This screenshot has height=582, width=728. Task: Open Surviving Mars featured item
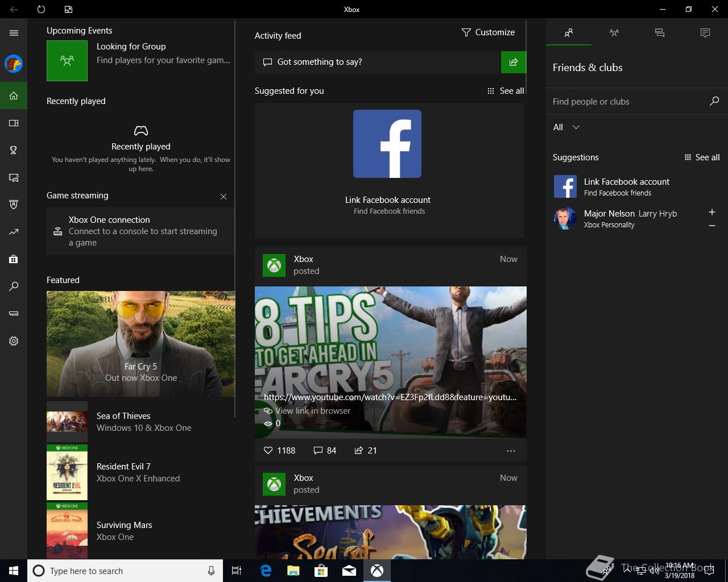(x=140, y=531)
